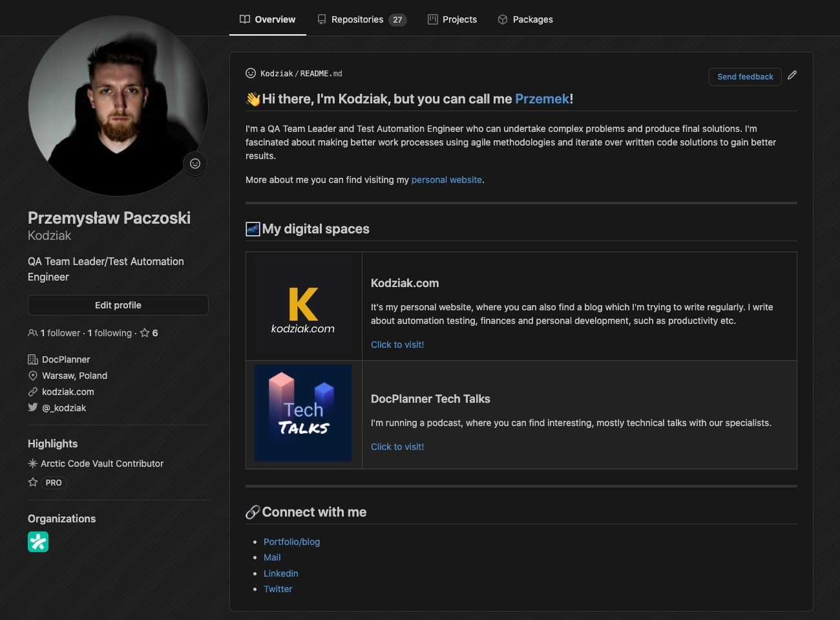Open the Linkedin link
This screenshot has height=620, width=840.
[281, 573]
